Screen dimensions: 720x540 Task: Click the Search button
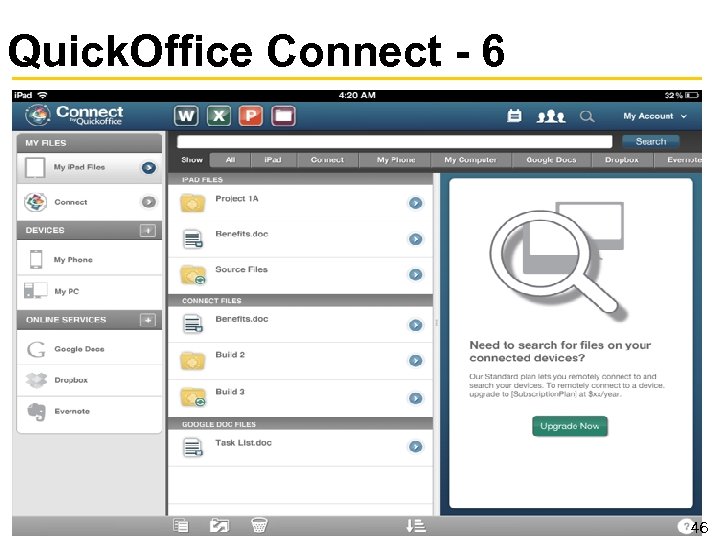point(651,141)
